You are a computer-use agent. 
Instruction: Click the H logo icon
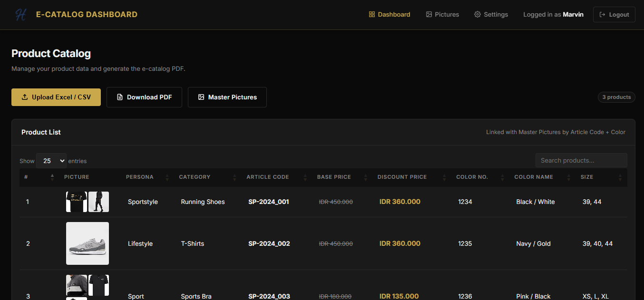click(x=20, y=15)
